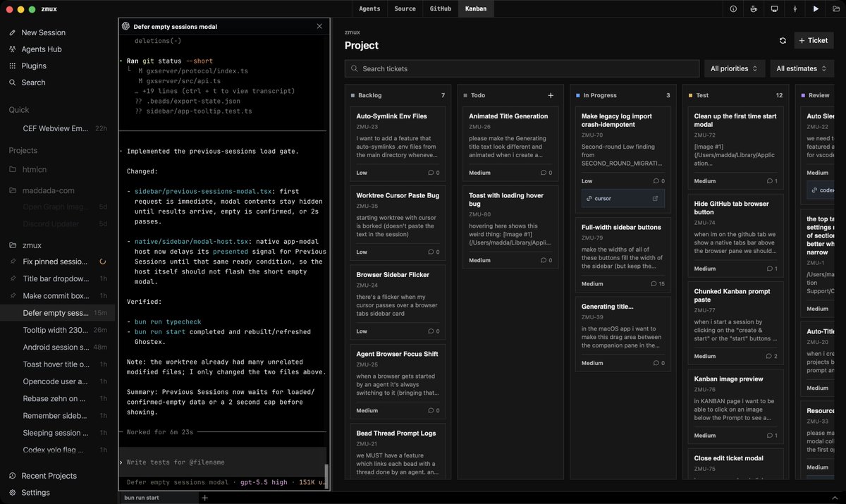Switch to the Source tab
The height and width of the screenshot is (504, 846).
pos(405,9)
